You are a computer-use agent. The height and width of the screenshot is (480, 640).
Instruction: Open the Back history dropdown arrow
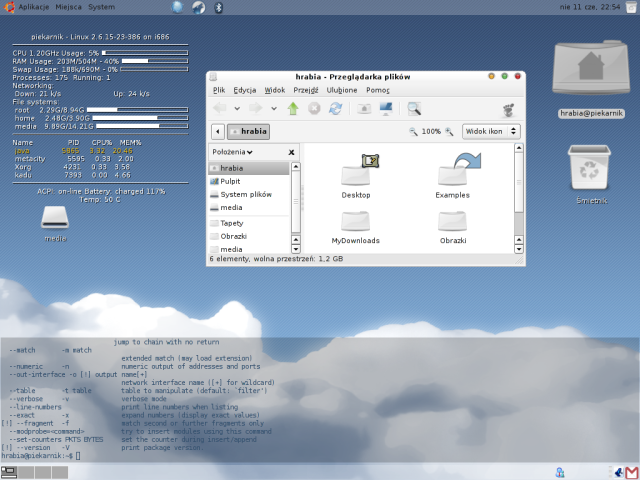click(x=237, y=109)
